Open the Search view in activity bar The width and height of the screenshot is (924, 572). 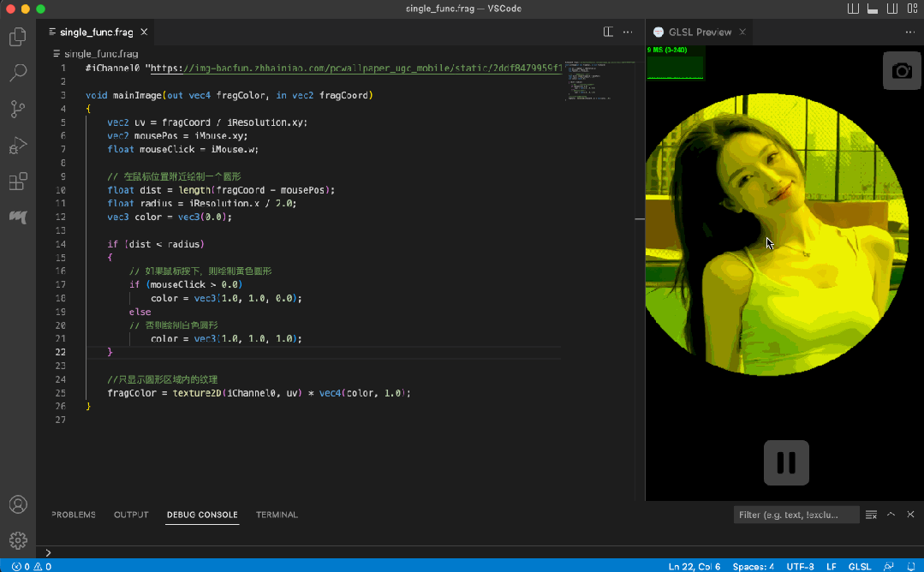pos(17,73)
